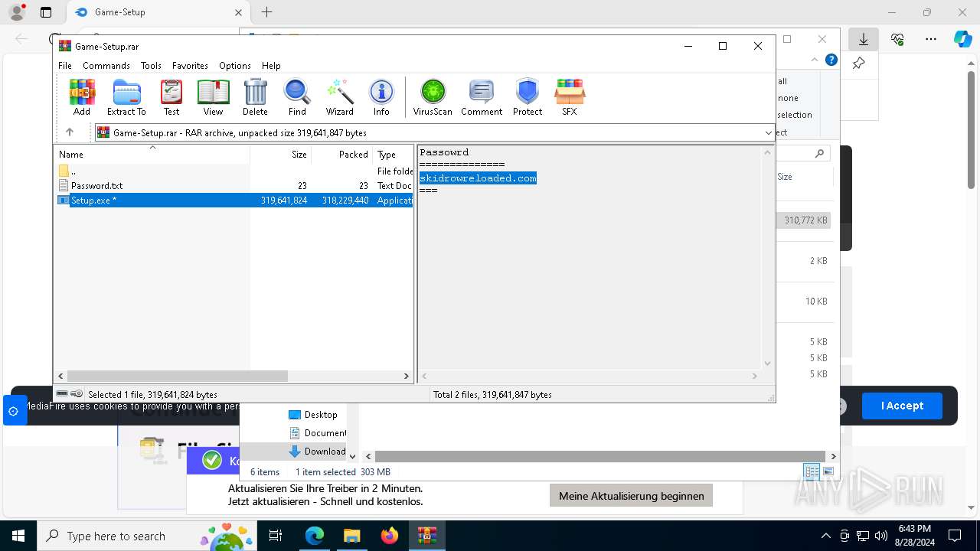Open the Edge downloads icon
This screenshot has width=980, height=551.
(x=864, y=39)
